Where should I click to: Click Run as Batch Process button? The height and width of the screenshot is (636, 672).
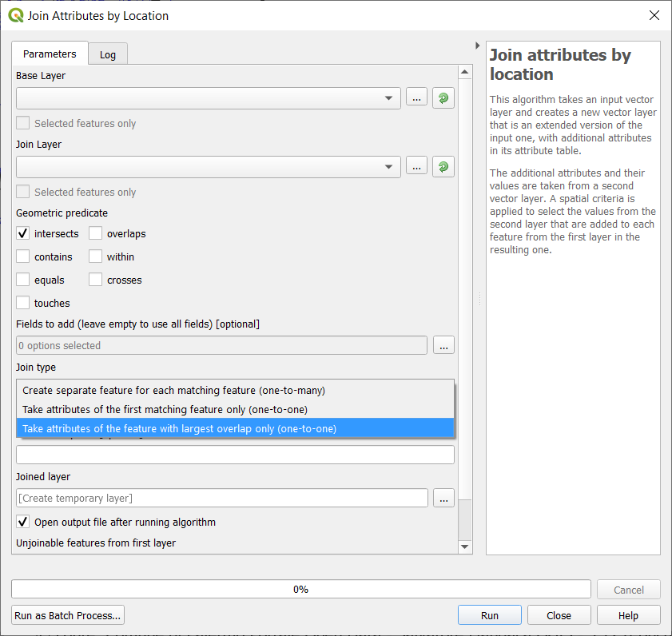point(68,615)
